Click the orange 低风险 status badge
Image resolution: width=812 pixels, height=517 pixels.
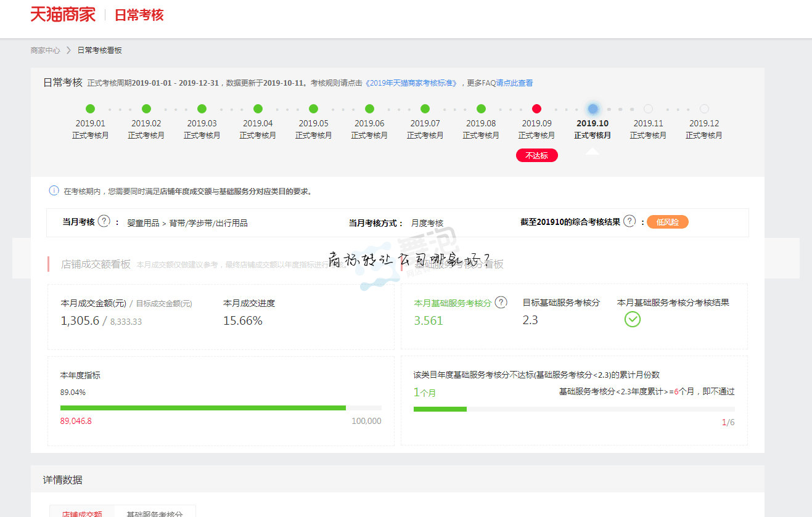pyautogui.click(x=667, y=222)
